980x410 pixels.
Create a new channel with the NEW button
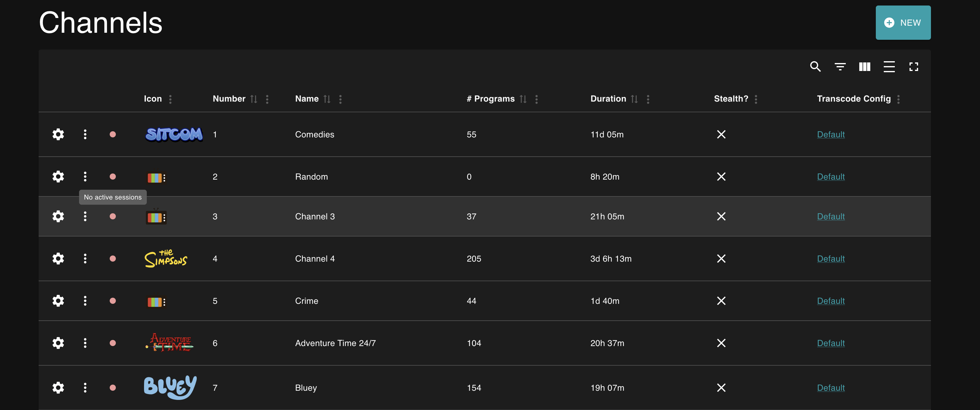point(903,22)
